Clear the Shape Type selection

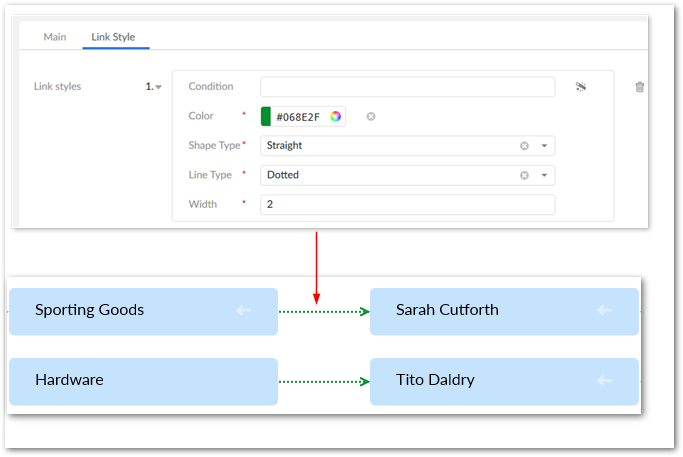pyautogui.click(x=524, y=146)
